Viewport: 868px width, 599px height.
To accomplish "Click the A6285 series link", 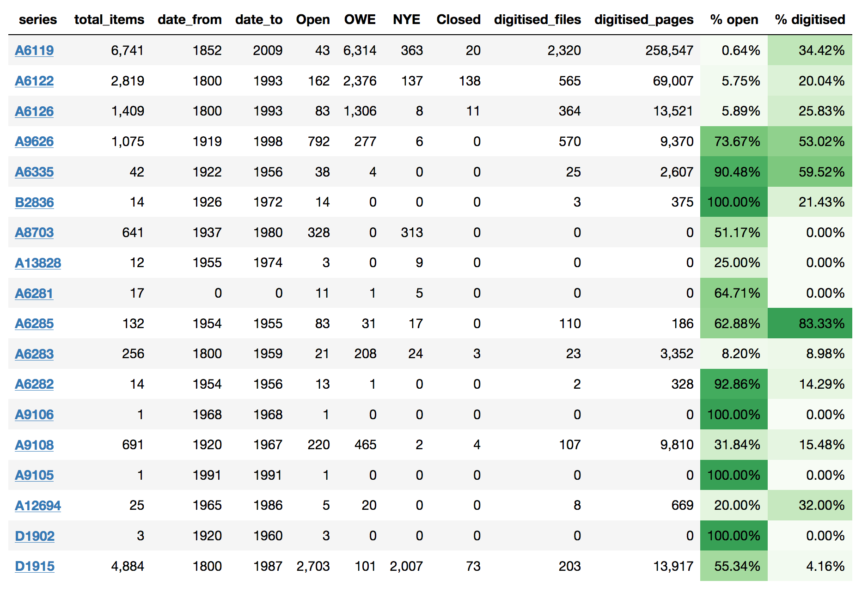I will [x=34, y=323].
